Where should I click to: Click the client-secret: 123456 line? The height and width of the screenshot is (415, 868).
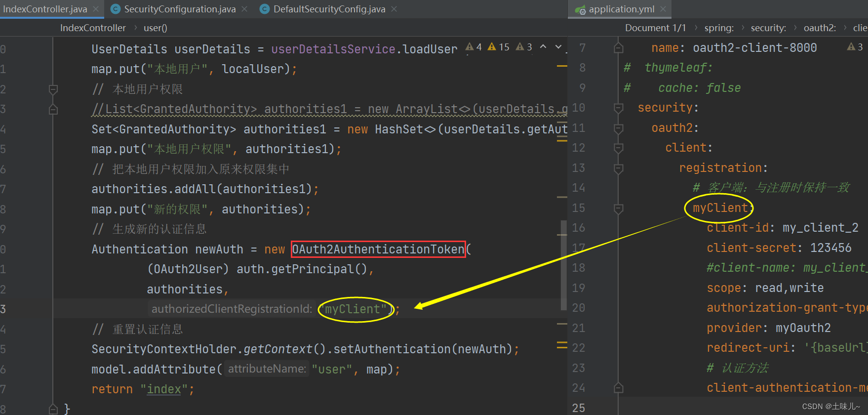tap(779, 248)
